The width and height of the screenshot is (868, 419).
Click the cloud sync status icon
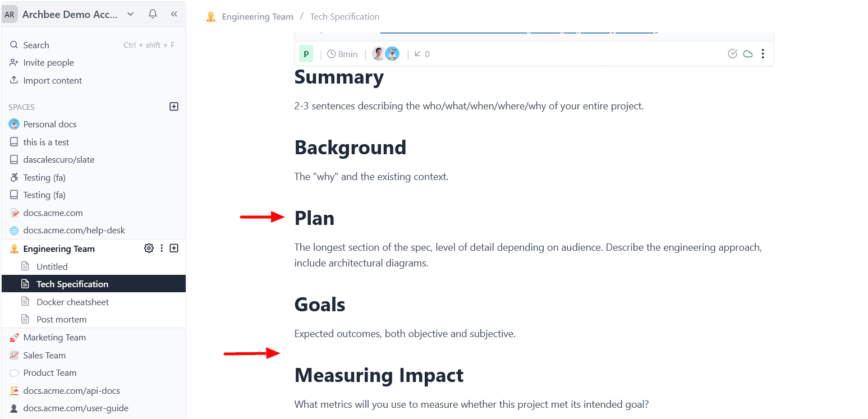(x=747, y=54)
